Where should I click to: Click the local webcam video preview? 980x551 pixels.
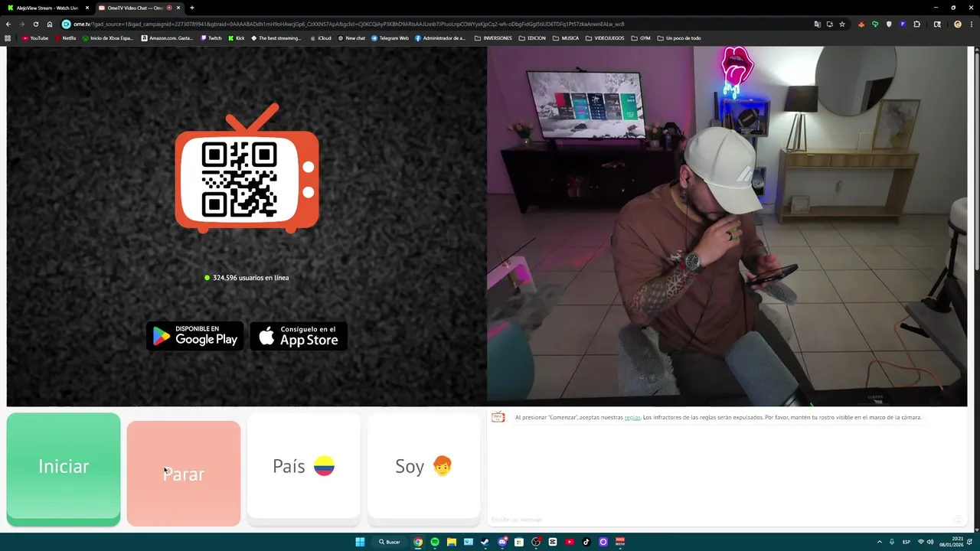click(x=727, y=227)
